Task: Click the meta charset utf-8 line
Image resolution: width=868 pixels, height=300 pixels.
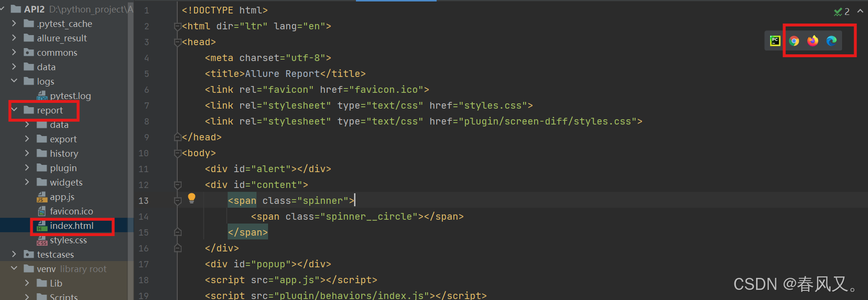Action: [268, 58]
